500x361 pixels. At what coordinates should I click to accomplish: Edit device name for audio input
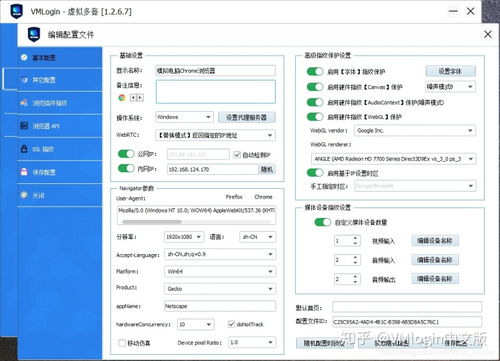[435, 259]
